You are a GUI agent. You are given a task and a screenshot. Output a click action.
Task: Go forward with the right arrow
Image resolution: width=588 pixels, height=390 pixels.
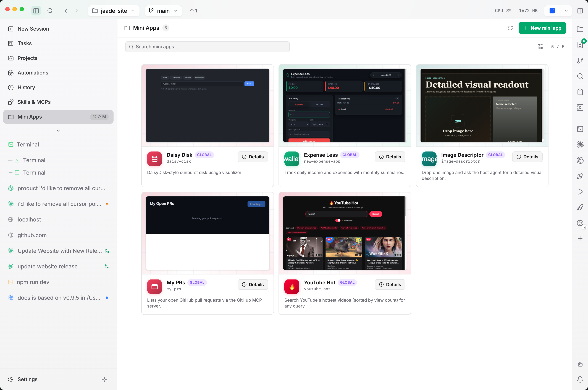click(76, 11)
